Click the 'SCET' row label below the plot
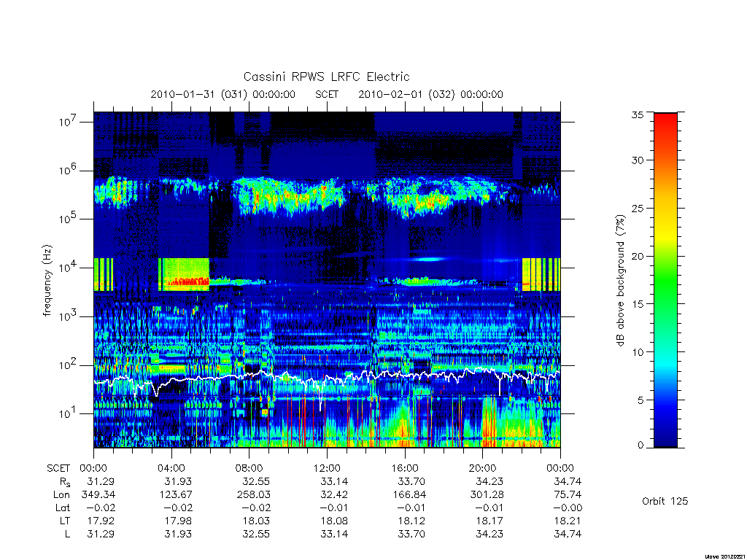747x560 pixels. pos(58,468)
